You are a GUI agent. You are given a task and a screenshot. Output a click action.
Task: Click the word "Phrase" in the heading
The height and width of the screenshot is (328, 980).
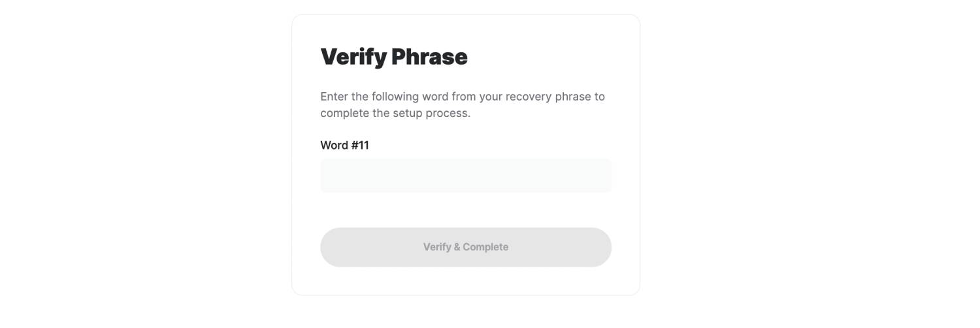430,57
